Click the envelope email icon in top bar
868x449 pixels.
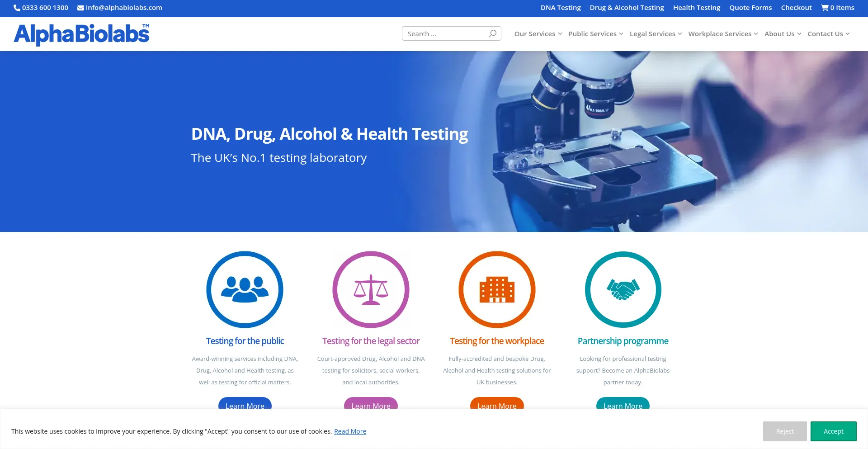(80, 8)
